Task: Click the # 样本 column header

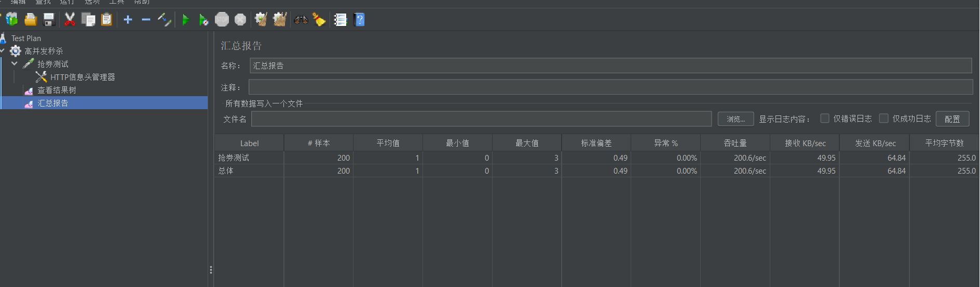Action: tap(319, 143)
